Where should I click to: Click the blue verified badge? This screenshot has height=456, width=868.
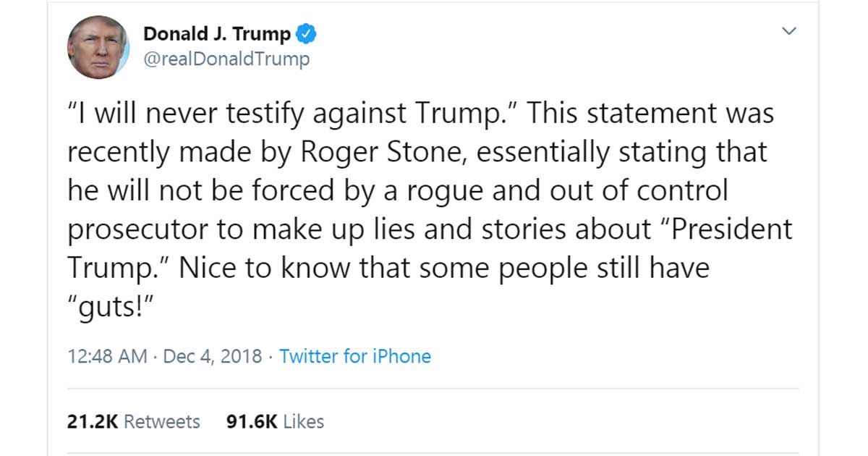point(306,34)
